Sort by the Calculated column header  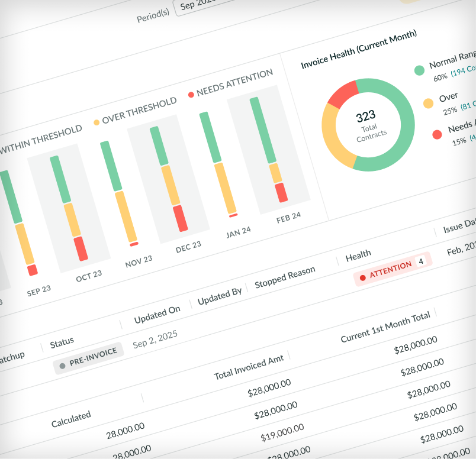click(x=71, y=419)
